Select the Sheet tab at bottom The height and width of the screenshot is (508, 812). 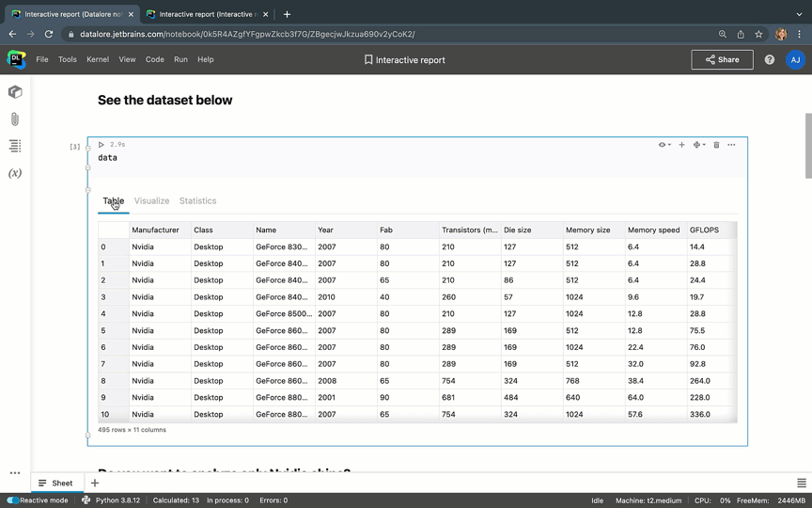click(56, 484)
